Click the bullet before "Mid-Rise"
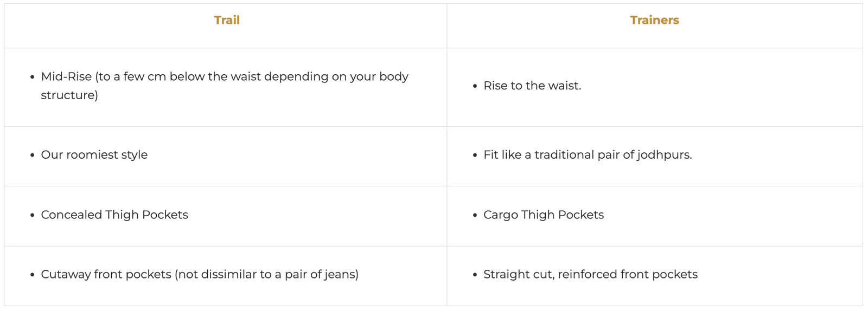 [33, 77]
